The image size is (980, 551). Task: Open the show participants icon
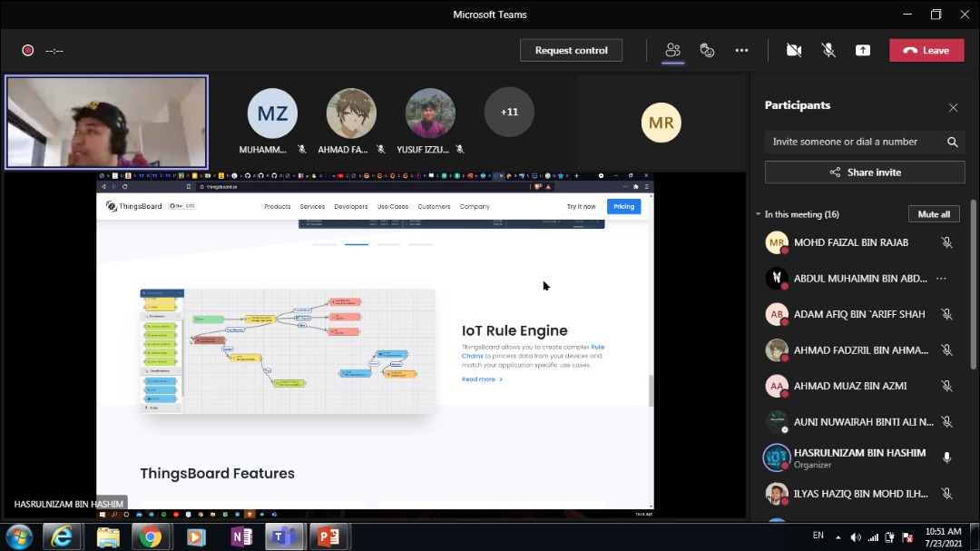pos(672,51)
